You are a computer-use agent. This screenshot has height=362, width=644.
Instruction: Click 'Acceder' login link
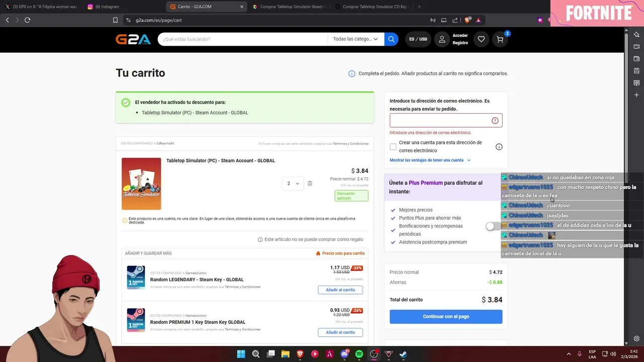coord(460,36)
